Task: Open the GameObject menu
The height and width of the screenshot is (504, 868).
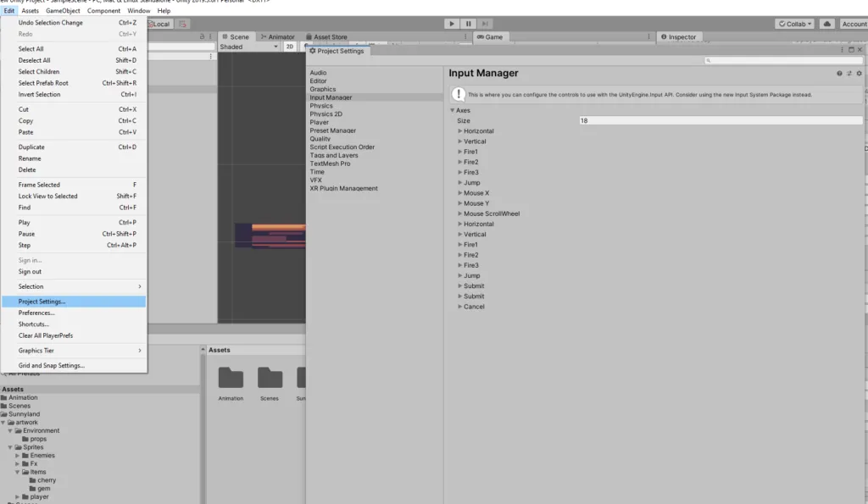Action: [63, 10]
